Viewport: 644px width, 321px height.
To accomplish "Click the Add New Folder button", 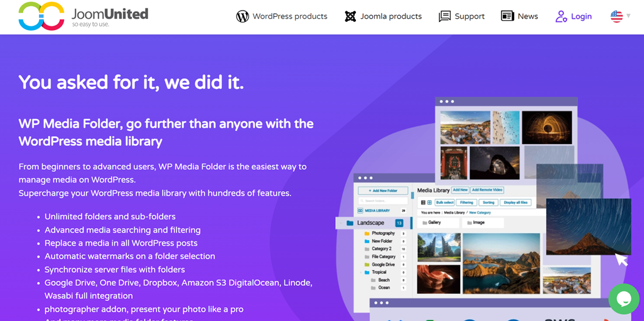I will tap(383, 191).
